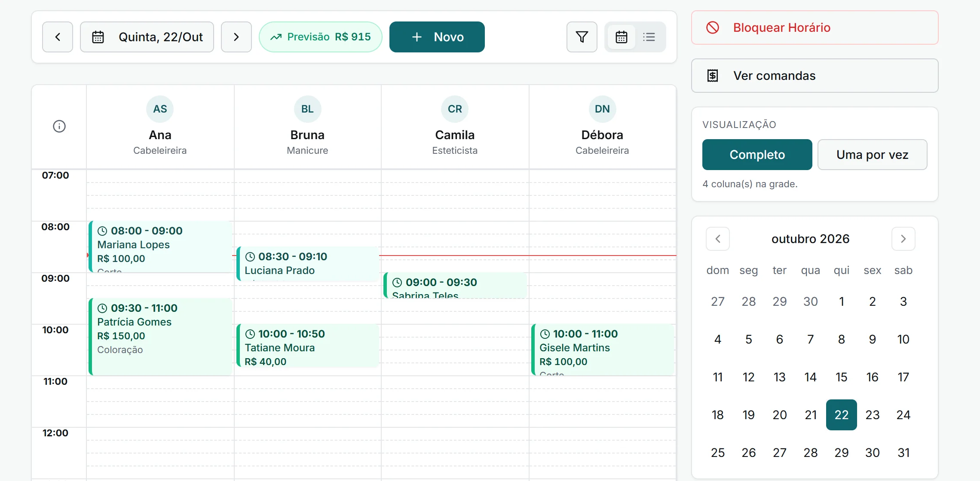
Task: Select Bruna's BL avatar
Action: pos(307,109)
